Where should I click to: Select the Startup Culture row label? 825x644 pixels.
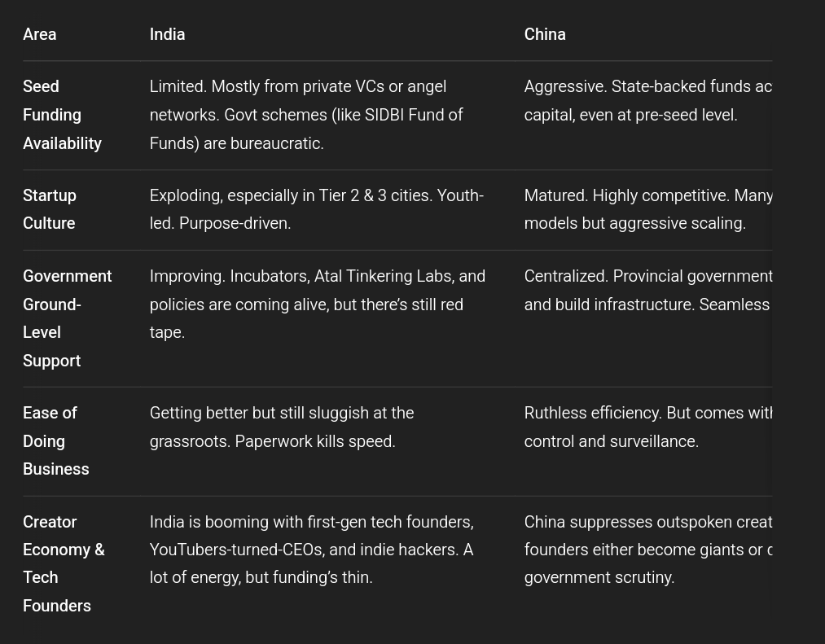(49, 209)
